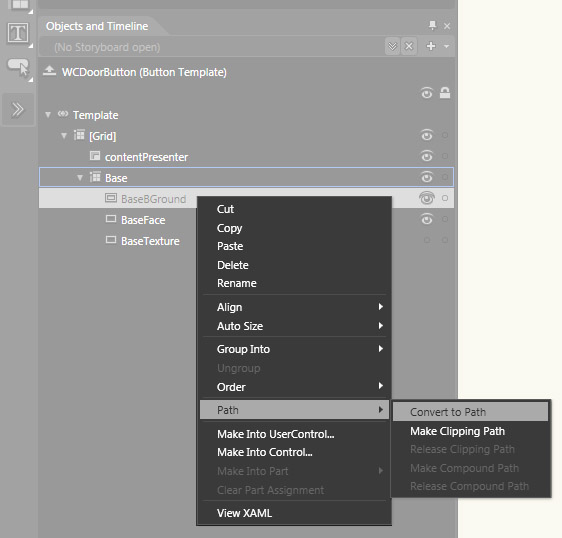Viewport: 562px width, 538px height.
Task: Click the lock-all padlock icon
Action: (x=445, y=93)
